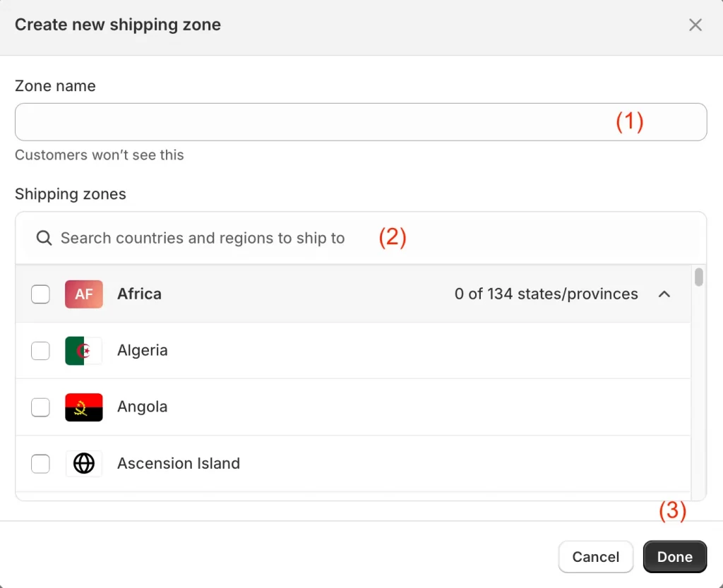Enable the Ascension Island checkbox
Viewport: 723px width, 588px height.
click(41, 464)
